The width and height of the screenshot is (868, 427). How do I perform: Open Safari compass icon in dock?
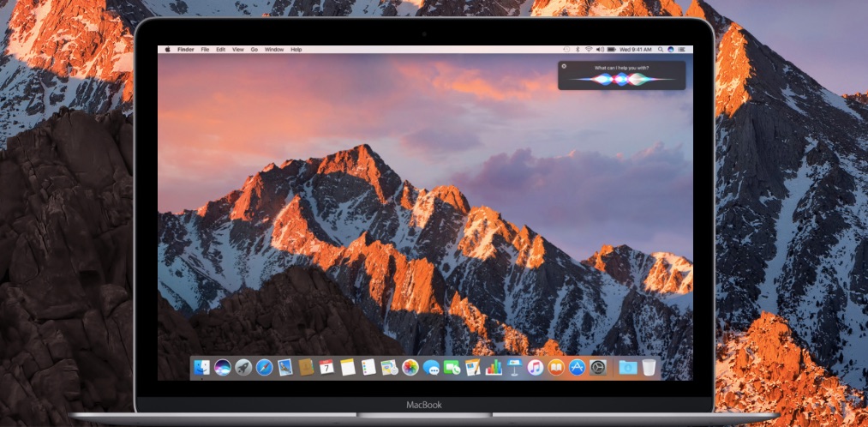pos(264,368)
